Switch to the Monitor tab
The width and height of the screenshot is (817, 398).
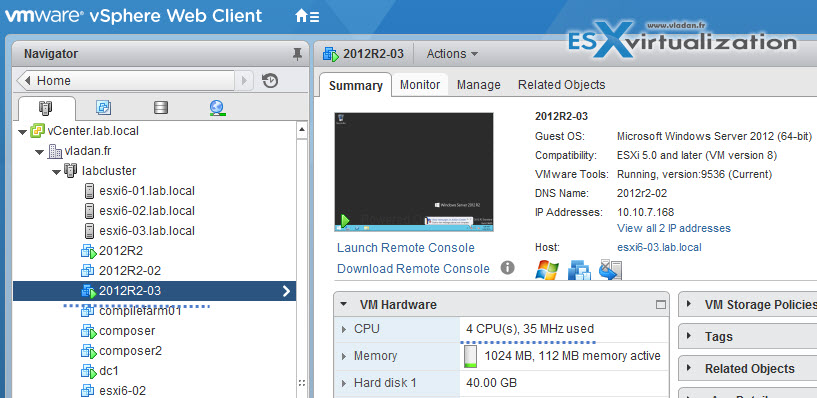coord(420,85)
